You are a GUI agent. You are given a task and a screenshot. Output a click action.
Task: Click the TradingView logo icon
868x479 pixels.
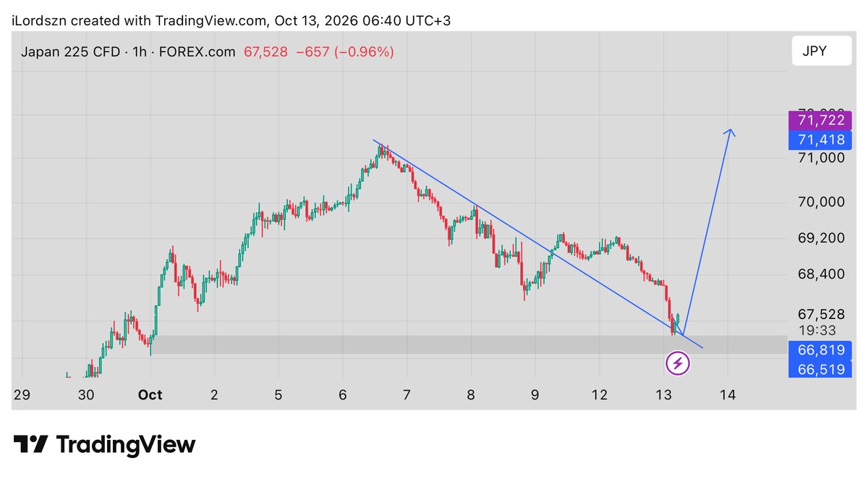pos(31,444)
